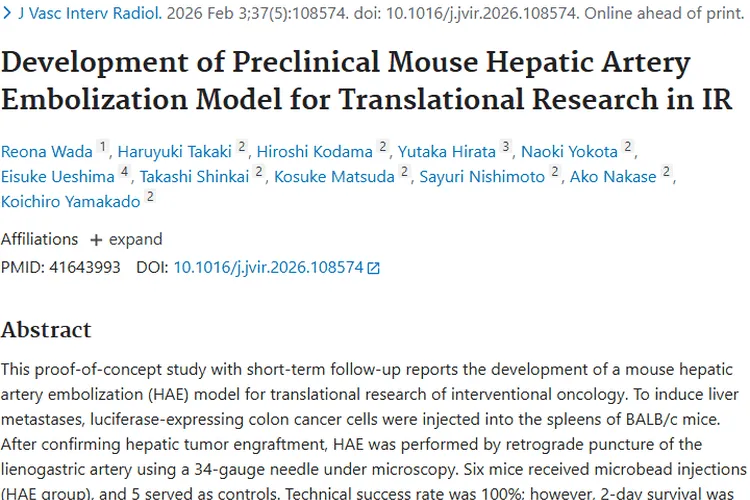Click the external link icon after the DOI
Viewport: 750px width, 500px height.
[x=374, y=268]
